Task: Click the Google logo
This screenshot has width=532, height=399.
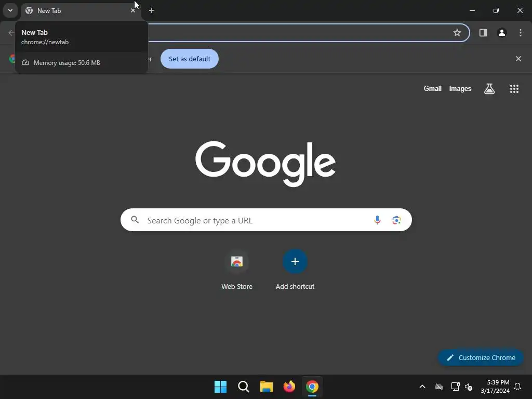Action: (x=265, y=164)
